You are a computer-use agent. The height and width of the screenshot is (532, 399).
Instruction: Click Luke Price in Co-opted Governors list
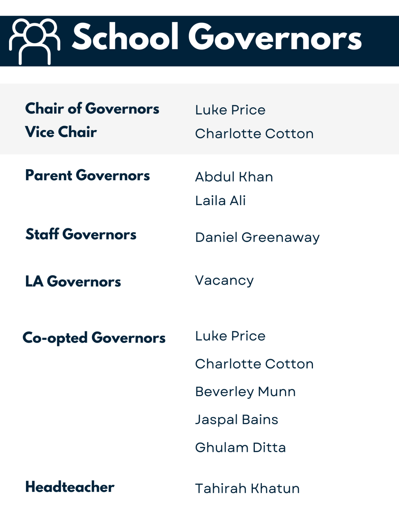(230, 336)
